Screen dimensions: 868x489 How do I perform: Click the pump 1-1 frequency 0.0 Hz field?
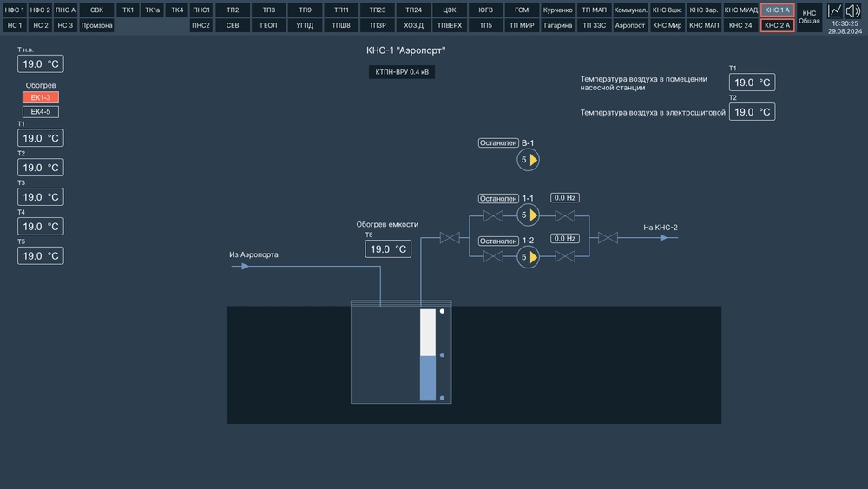click(x=565, y=198)
